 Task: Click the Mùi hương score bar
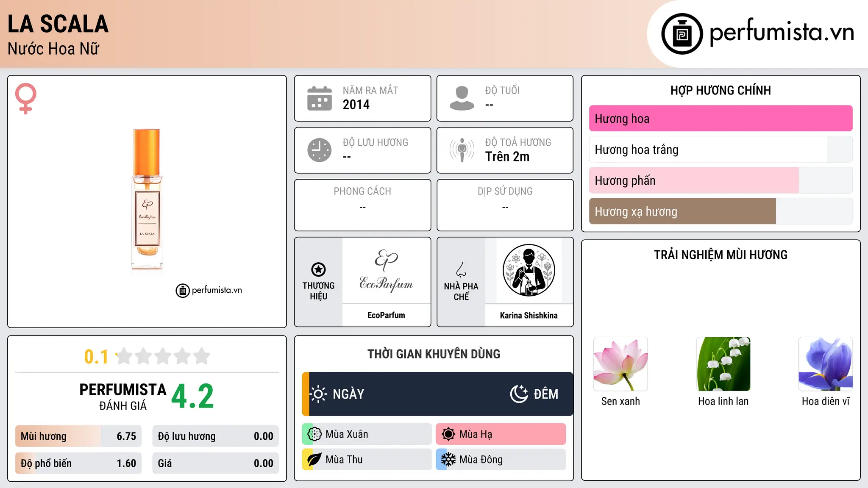78,436
